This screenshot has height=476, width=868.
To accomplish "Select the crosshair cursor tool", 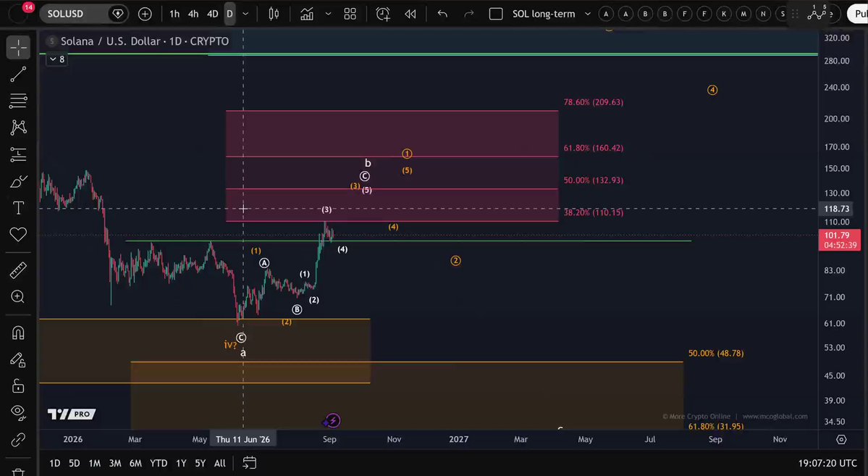I will pos(18,48).
